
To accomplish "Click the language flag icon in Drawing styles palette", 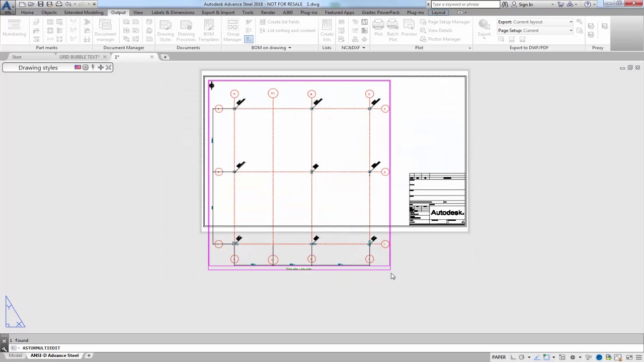I will click(77, 67).
